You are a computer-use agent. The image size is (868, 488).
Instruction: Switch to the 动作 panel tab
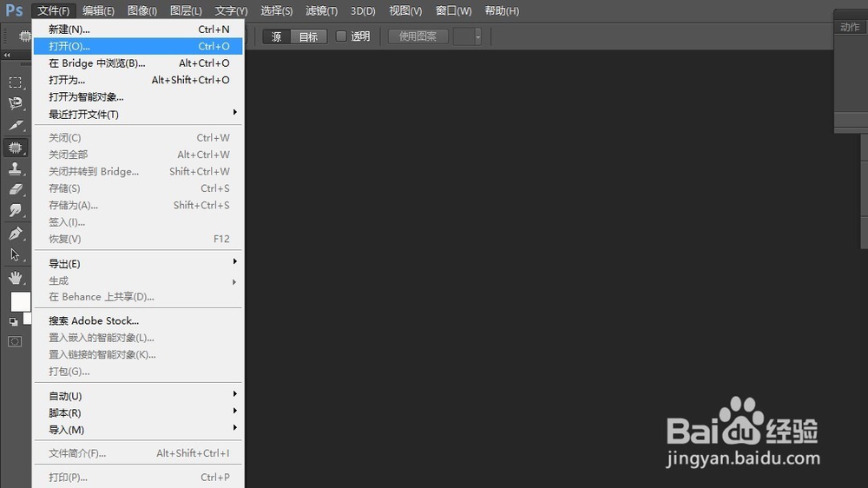pos(850,27)
